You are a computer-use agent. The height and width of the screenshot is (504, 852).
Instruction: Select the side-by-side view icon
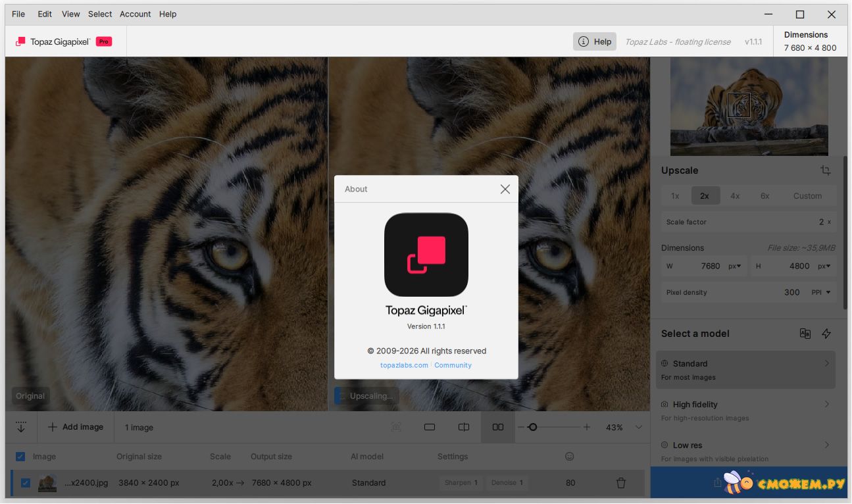coord(498,427)
